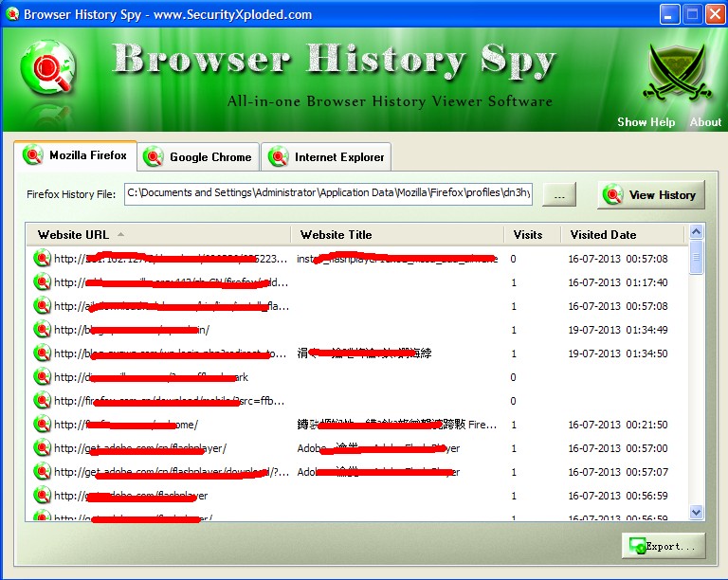
Task: Open the file browse '...' button
Action: (x=559, y=194)
